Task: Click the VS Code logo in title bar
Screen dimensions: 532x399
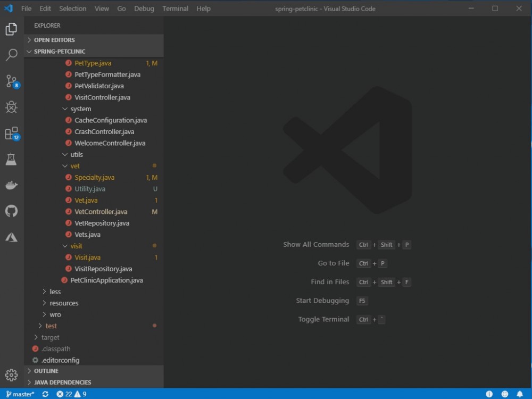Action: [9, 8]
